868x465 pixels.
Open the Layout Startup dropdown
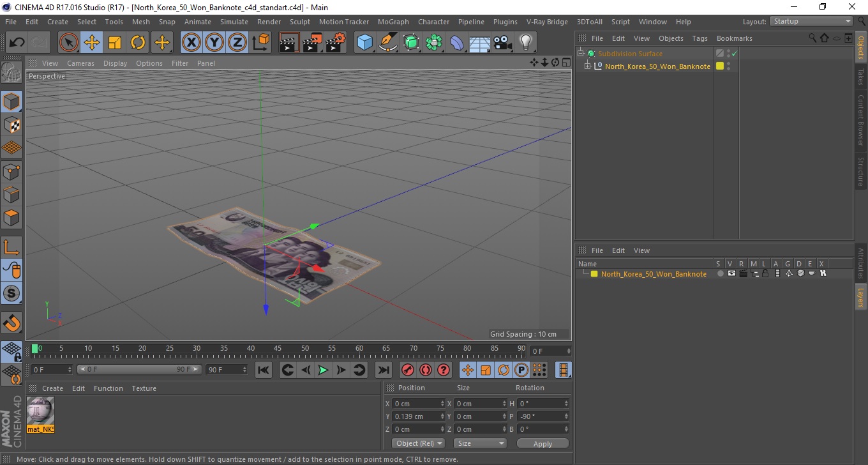click(812, 21)
